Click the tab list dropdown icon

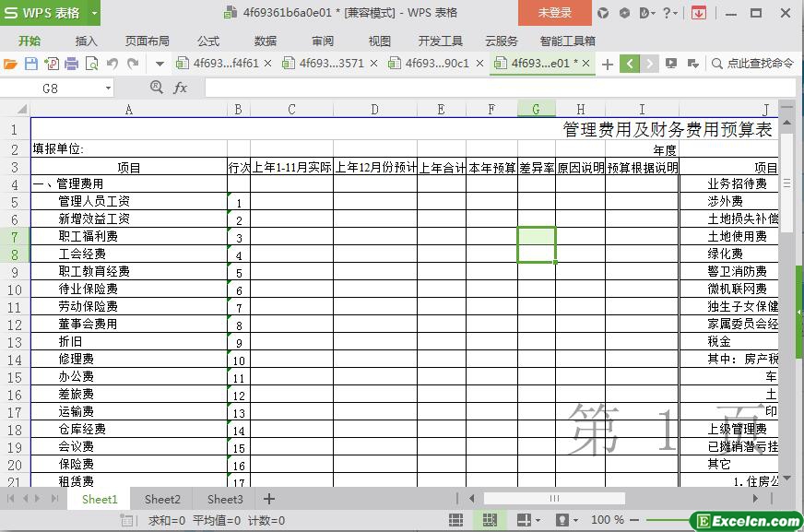(x=692, y=64)
